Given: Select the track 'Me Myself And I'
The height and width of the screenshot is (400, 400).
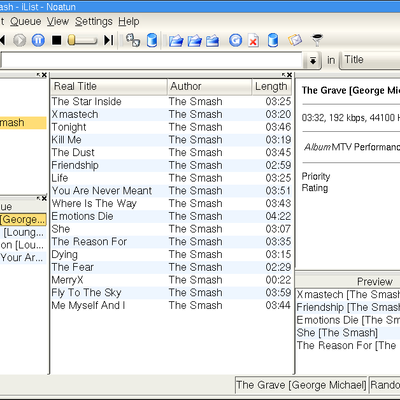Looking at the screenshot, I should [x=171, y=305].
